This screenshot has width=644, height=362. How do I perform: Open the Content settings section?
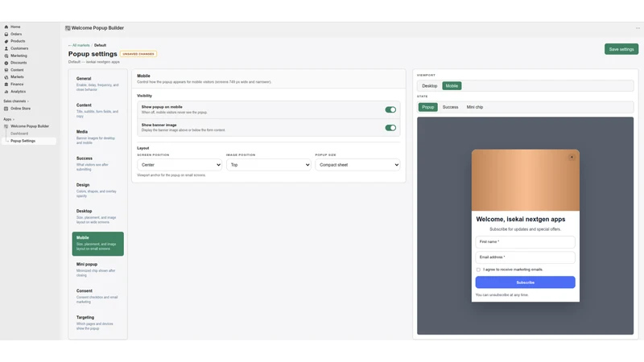click(x=97, y=110)
